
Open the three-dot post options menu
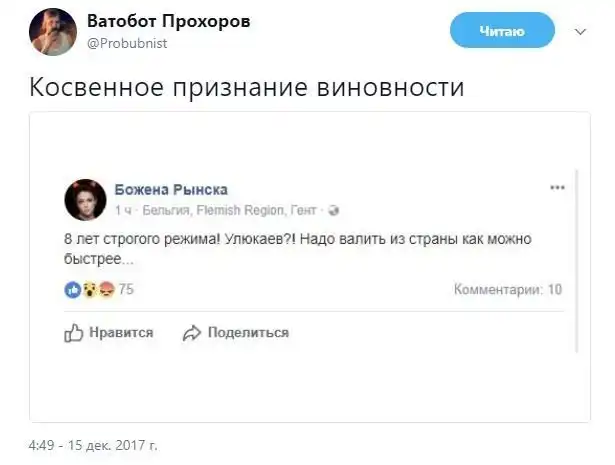pyautogui.click(x=557, y=188)
